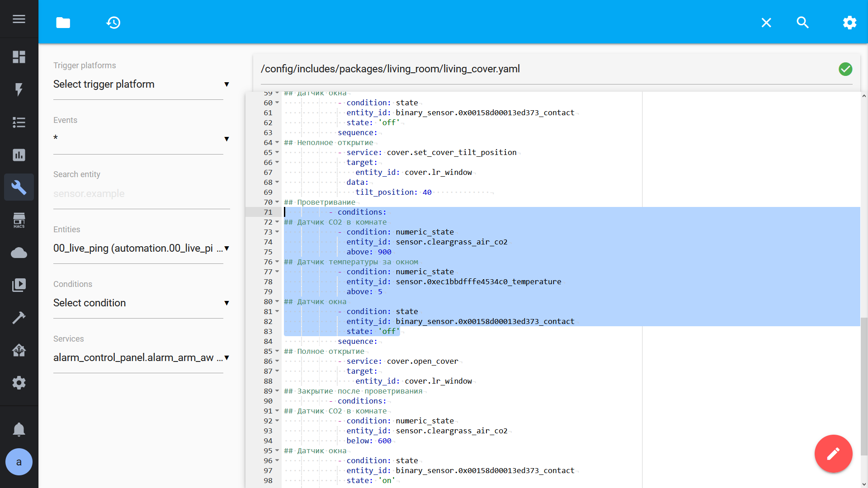
Task: Open editor settings gear in the top bar
Action: coord(849,23)
